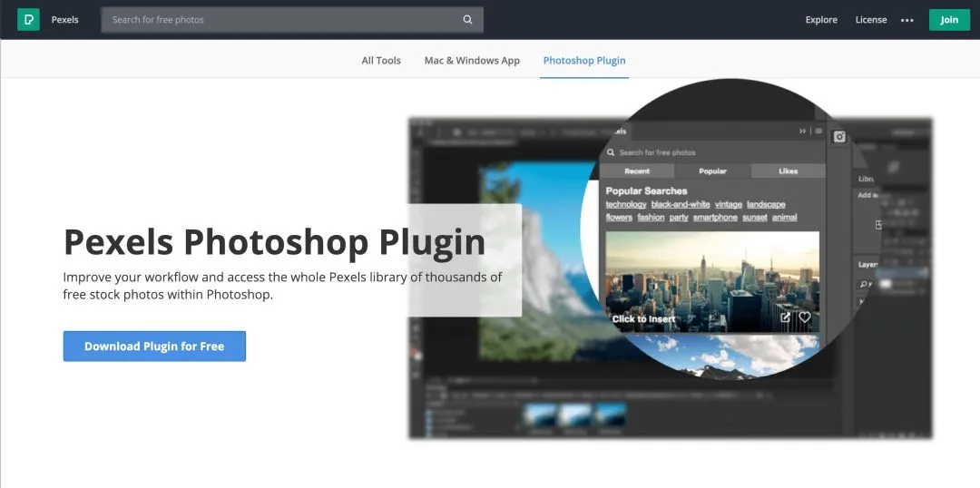Click the Click to Insert label

tap(643, 318)
